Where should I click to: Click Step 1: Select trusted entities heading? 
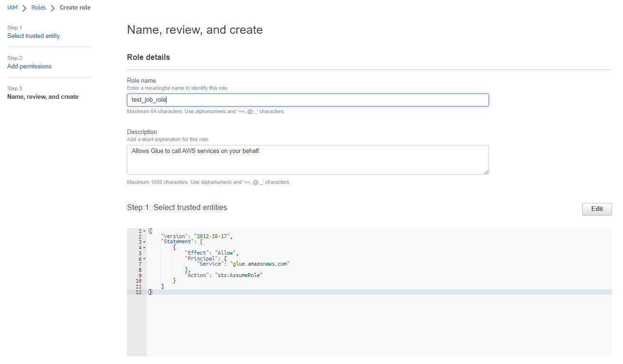[x=177, y=207]
